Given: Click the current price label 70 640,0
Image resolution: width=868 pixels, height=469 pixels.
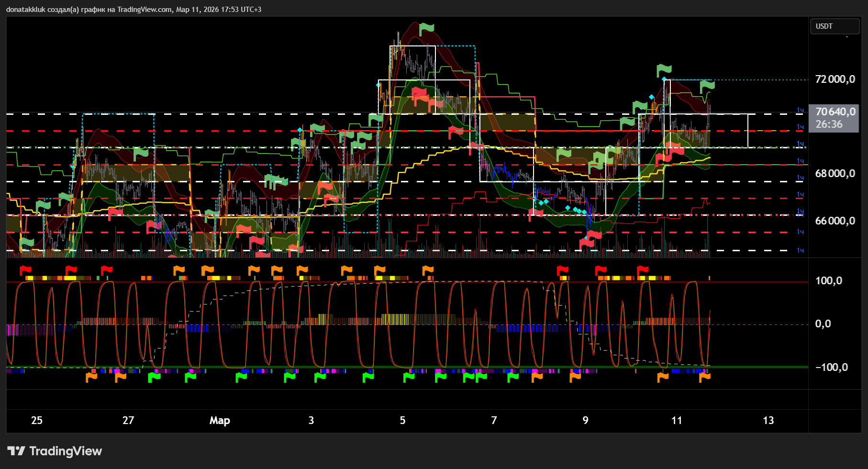Looking at the screenshot, I should [x=835, y=112].
